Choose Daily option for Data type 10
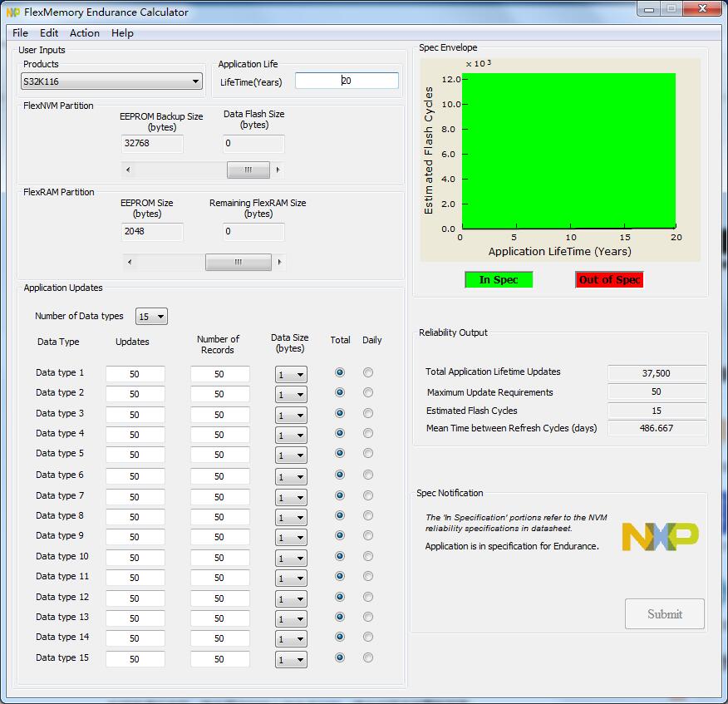 [x=368, y=556]
